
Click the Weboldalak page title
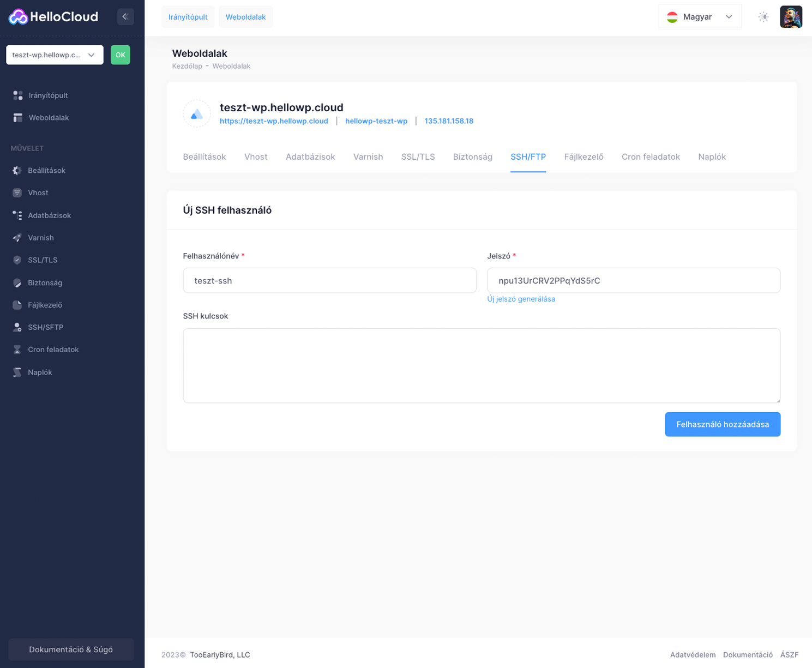click(x=200, y=53)
